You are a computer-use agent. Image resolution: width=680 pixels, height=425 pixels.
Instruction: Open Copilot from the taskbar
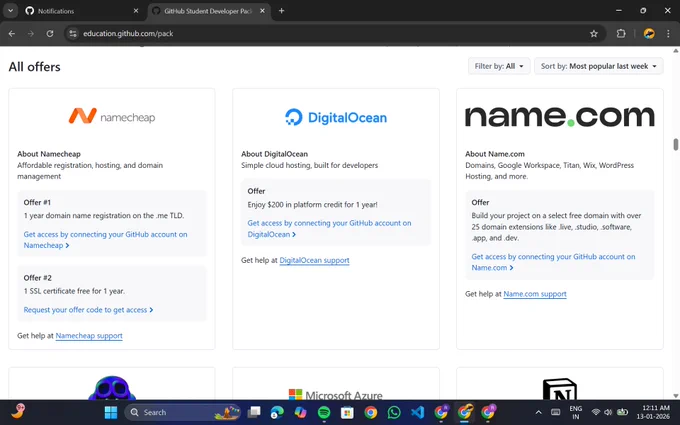point(300,412)
